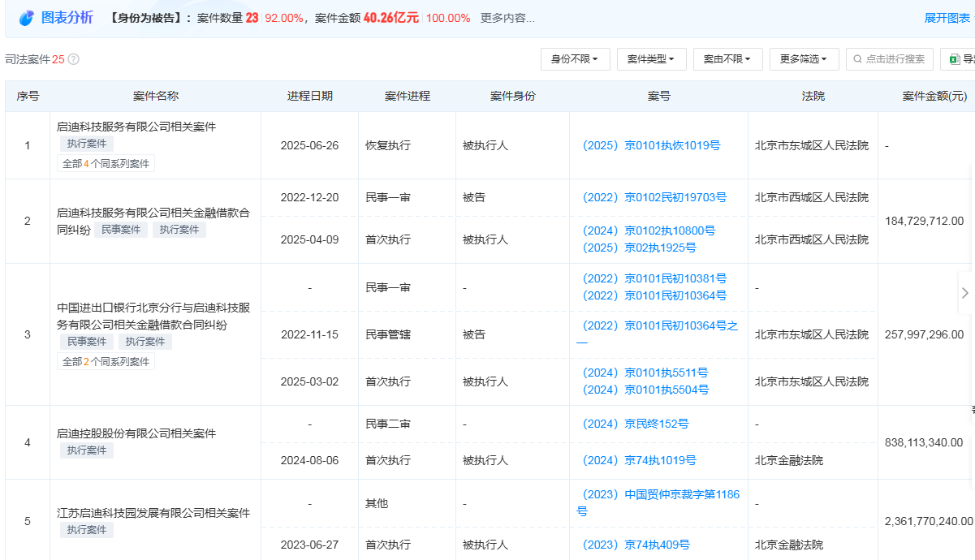This screenshot has height=560, width=975.
Task: Expand 全部4个同系列案件 under row one
Action: pyautogui.click(x=106, y=163)
